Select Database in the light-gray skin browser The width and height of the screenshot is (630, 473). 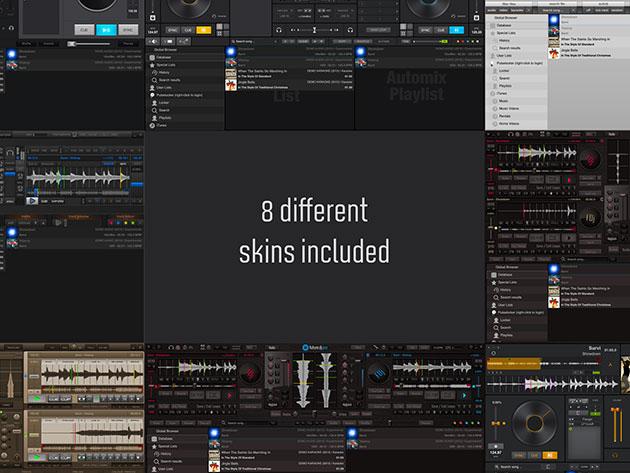click(516, 25)
